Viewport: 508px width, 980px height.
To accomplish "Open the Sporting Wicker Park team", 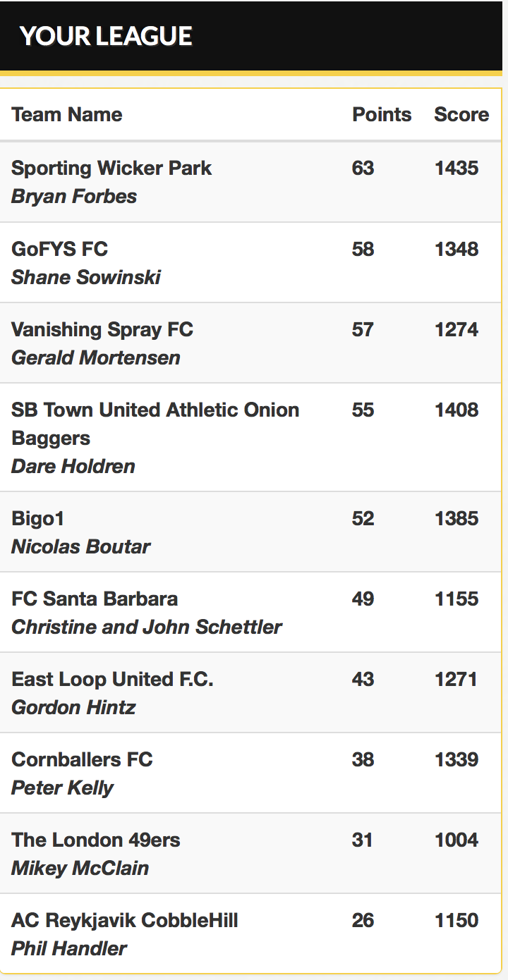I will click(111, 168).
